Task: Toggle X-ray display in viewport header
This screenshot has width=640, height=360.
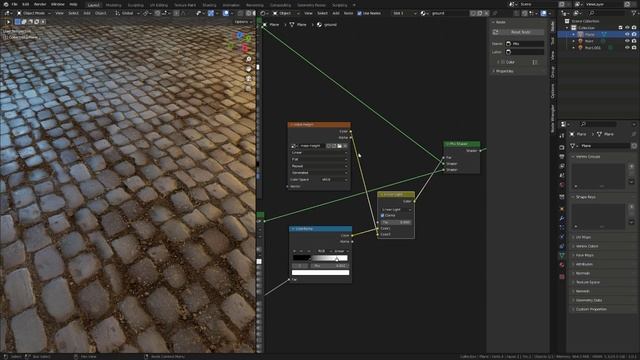Action: point(240,13)
